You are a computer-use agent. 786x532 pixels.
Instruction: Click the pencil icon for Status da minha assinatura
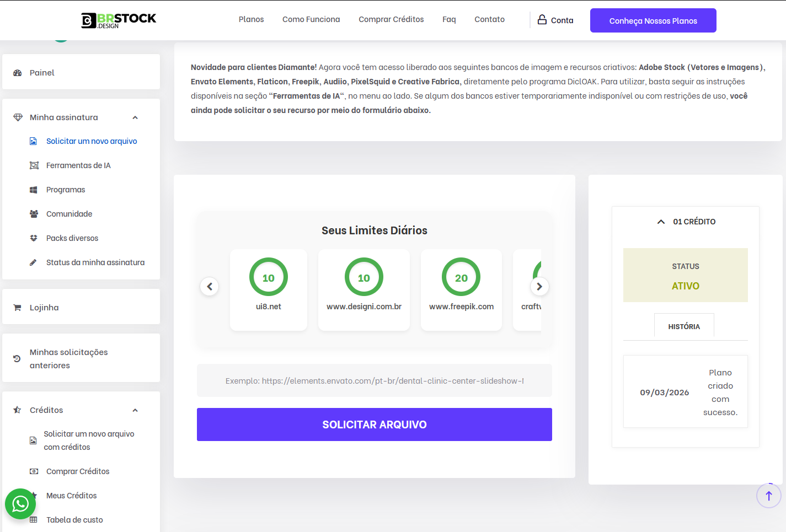pos(33,262)
